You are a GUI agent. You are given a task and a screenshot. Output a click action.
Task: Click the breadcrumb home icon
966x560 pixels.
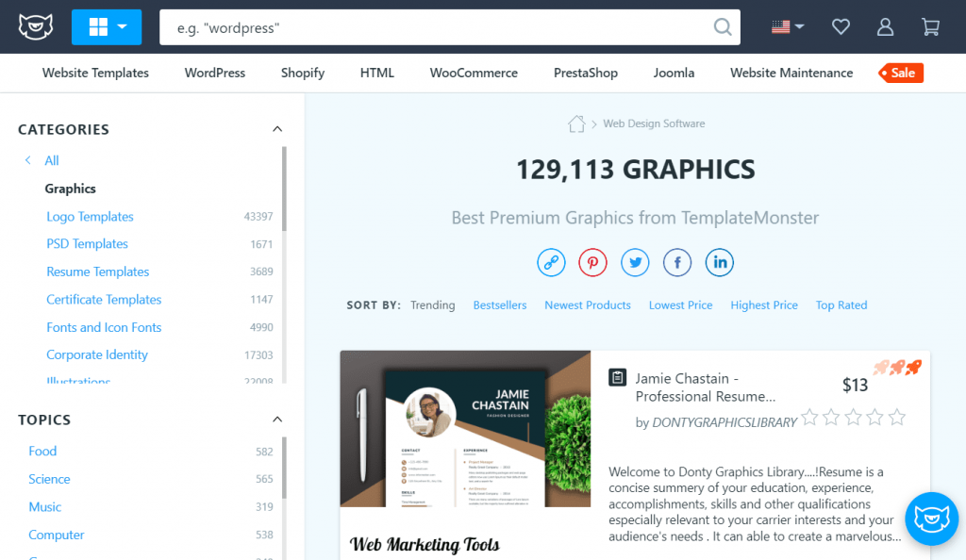[x=576, y=124]
